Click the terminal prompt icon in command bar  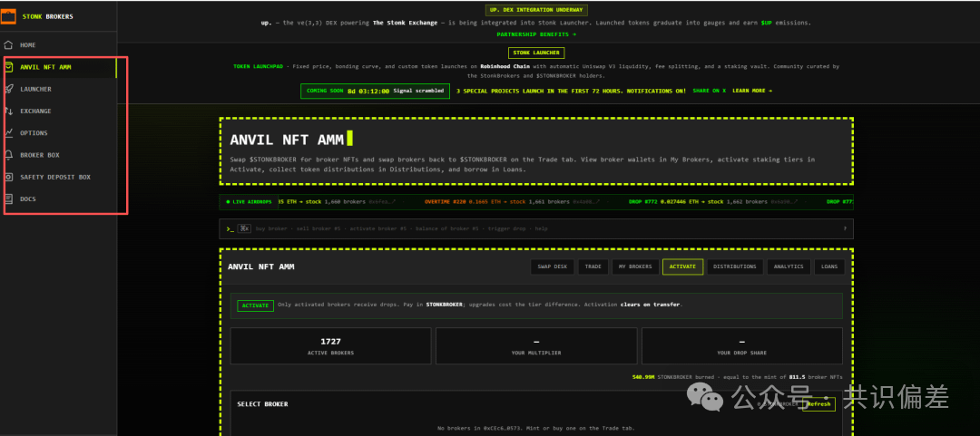230,228
